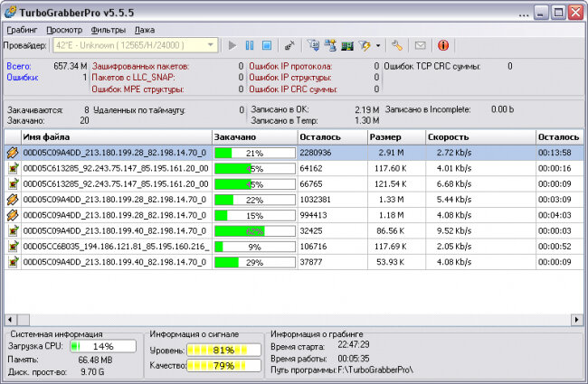Click the funnel with blue arrow icon
This screenshot has width=588, height=384.
314,45
